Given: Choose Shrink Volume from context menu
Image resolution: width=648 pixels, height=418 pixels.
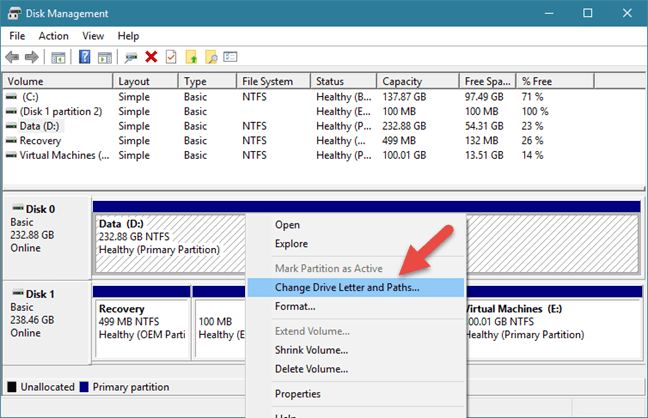Looking at the screenshot, I should 311,350.
